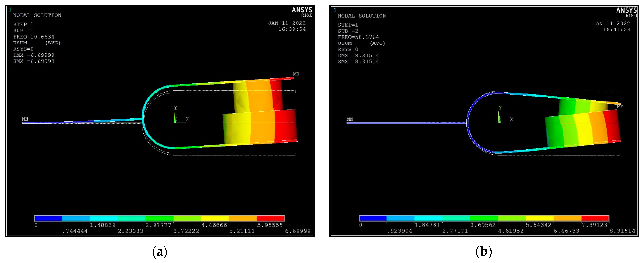Image resolution: width=644 pixels, height=263 pixels.
Task: Click the red legend swatch in plot (a)
Action: tap(271, 218)
